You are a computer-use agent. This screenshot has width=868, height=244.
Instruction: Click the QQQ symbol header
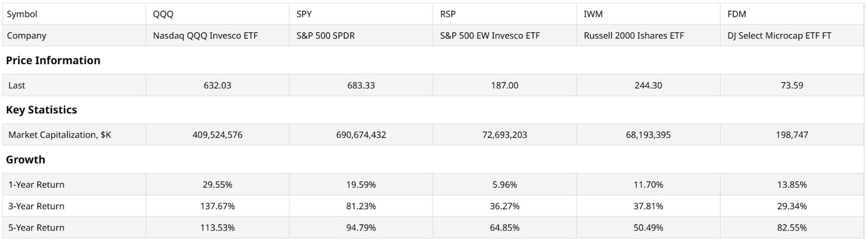pyautogui.click(x=163, y=14)
